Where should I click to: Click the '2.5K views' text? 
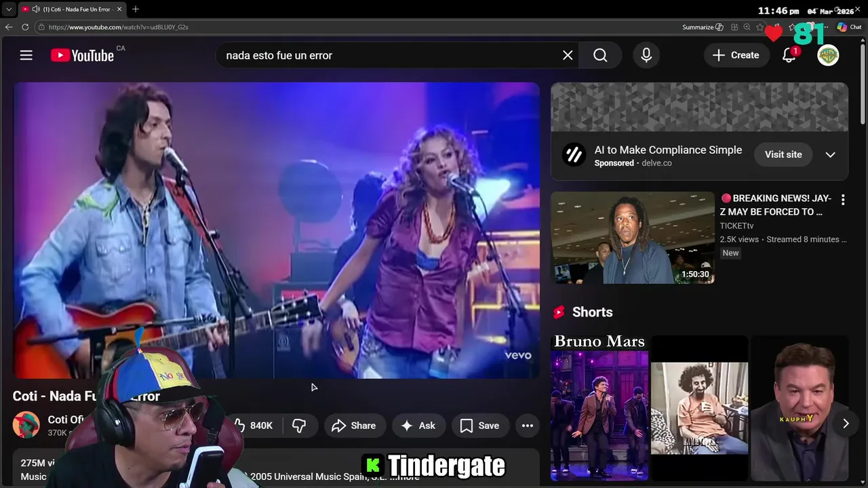click(739, 239)
